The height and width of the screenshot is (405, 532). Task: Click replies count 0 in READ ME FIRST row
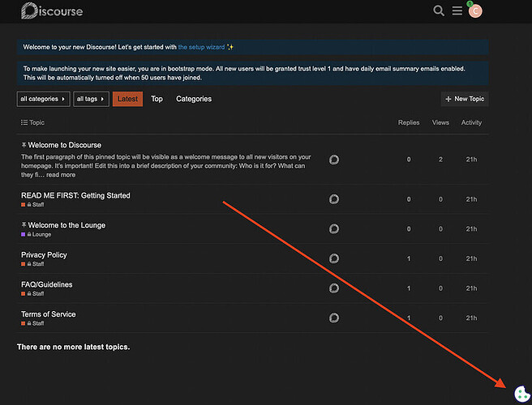409,199
